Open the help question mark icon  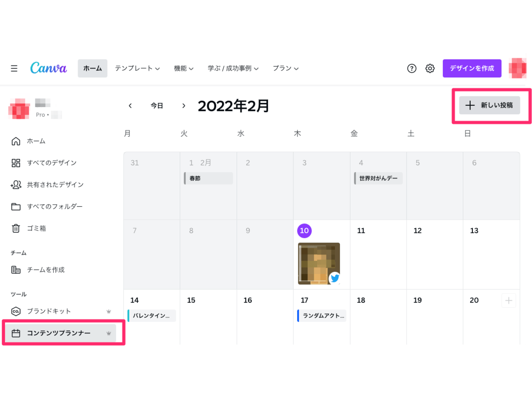pos(411,68)
